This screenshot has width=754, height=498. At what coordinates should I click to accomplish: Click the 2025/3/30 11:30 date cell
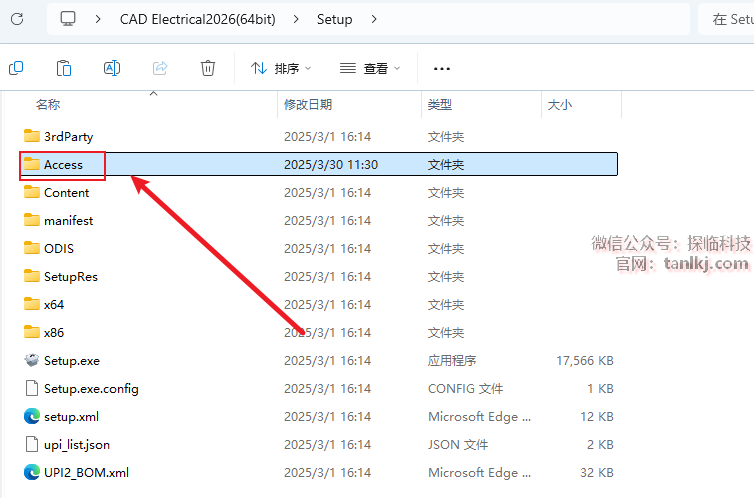pyautogui.click(x=331, y=164)
